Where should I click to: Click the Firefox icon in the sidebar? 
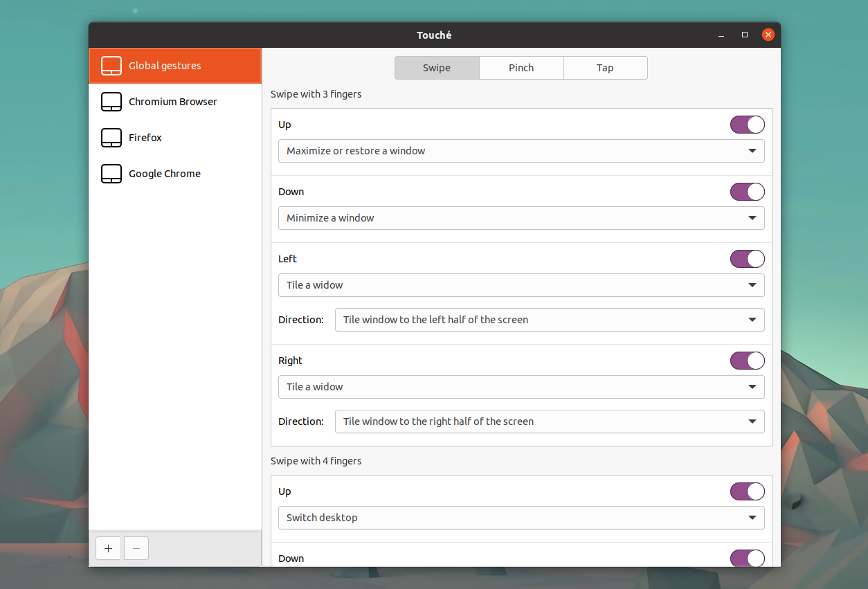tap(111, 137)
